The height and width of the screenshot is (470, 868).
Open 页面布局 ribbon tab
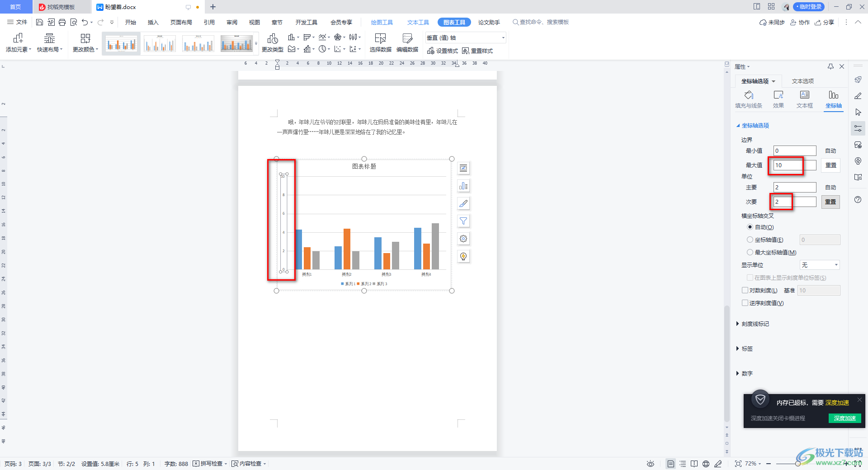point(181,22)
